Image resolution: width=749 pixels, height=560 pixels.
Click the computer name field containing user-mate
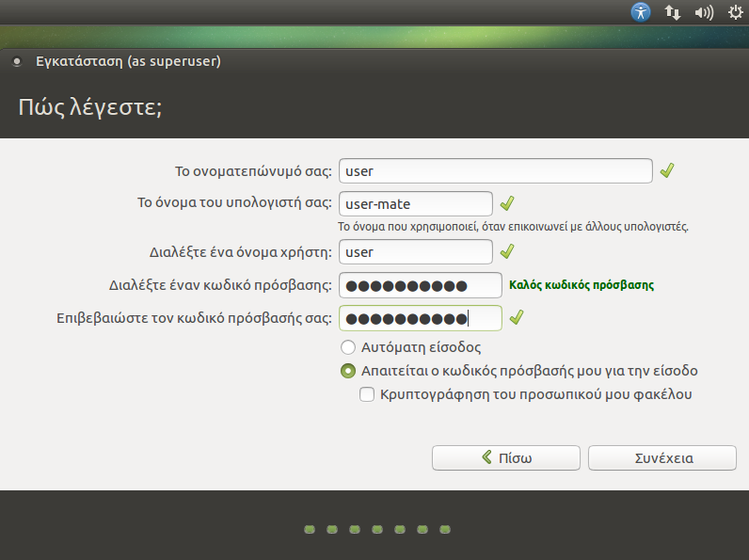point(415,203)
